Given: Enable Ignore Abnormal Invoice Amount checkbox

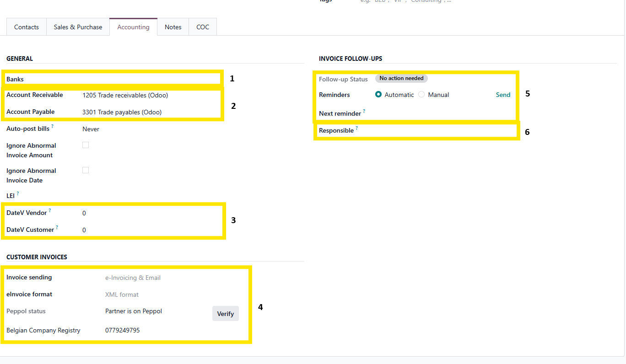Looking at the screenshot, I should (86, 145).
